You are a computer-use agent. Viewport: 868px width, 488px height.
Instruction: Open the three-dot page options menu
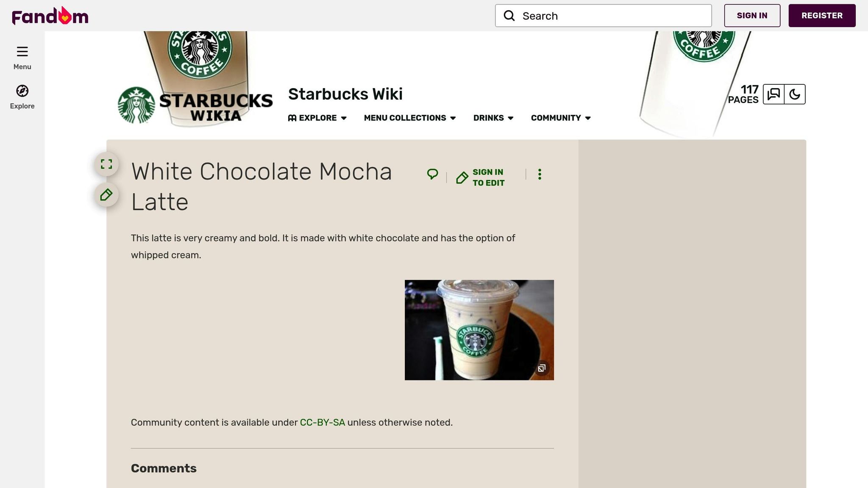tap(540, 174)
